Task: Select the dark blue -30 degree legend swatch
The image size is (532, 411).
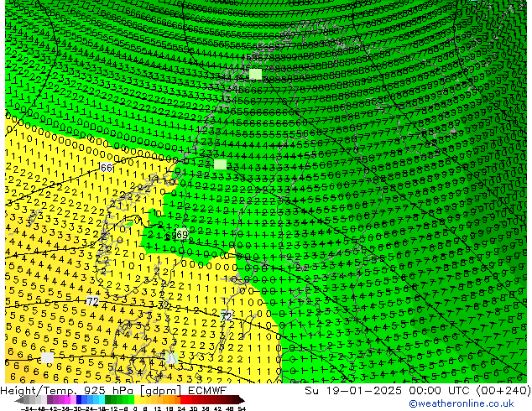Action: point(79,400)
